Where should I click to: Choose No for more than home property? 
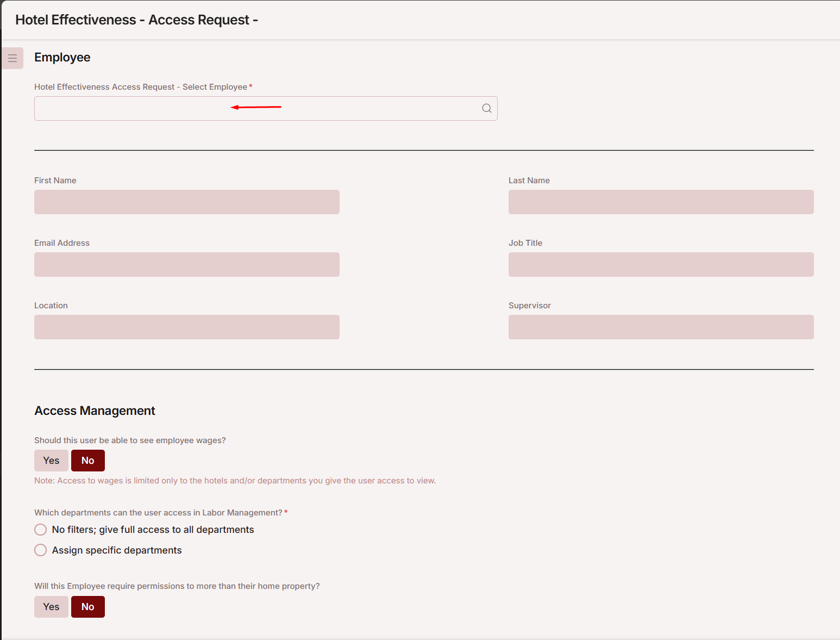(x=88, y=607)
